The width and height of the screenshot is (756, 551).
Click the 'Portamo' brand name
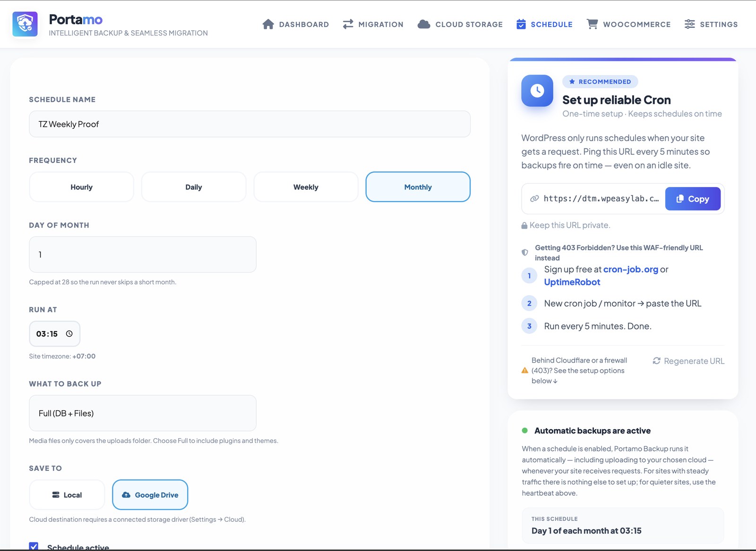click(x=76, y=19)
